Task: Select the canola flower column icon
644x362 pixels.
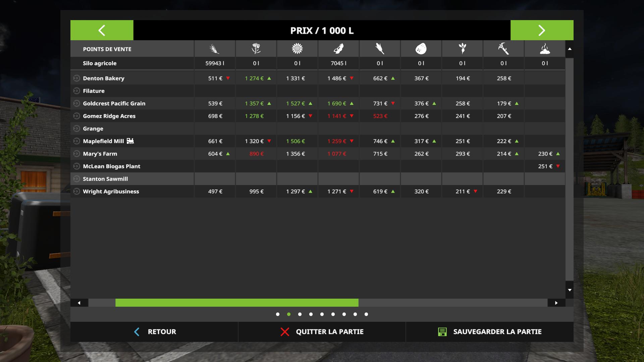Action: [x=256, y=49]
